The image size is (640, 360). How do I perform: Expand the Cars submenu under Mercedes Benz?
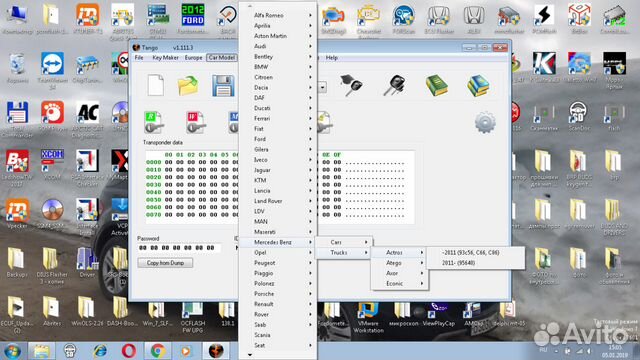[x=344, y=242]
